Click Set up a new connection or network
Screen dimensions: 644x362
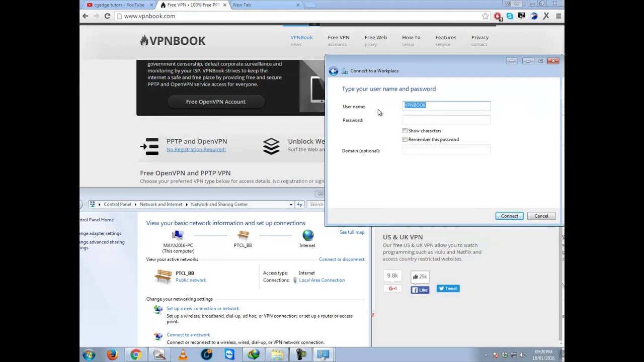click(x=203, y=309)
